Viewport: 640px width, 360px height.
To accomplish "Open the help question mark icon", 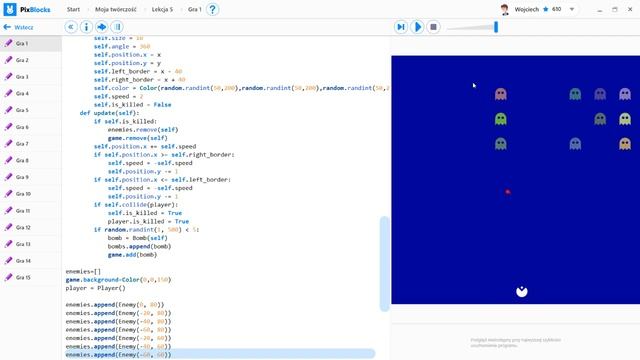I will 213,9.
